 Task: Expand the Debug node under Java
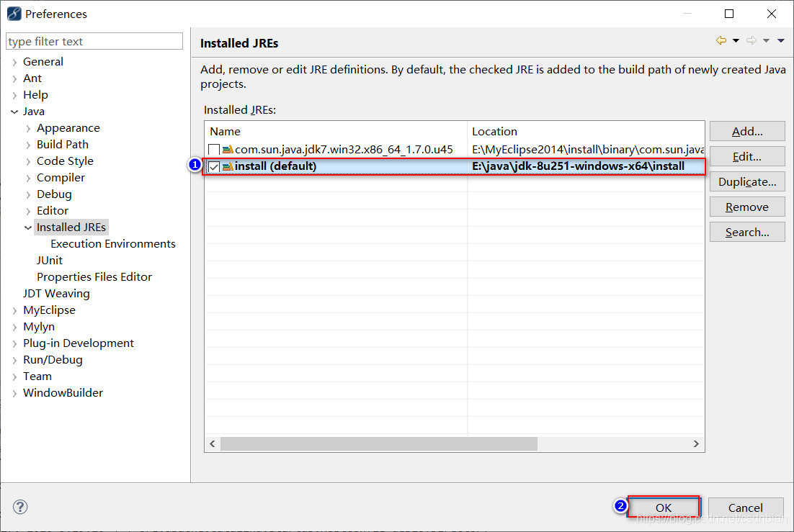click(28, 195)
